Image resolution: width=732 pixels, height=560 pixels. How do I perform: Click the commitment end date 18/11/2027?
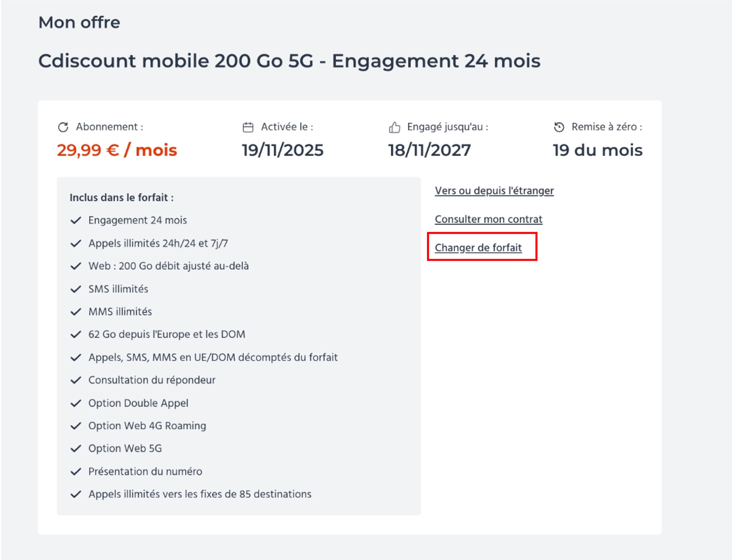(x=429, y=150)
